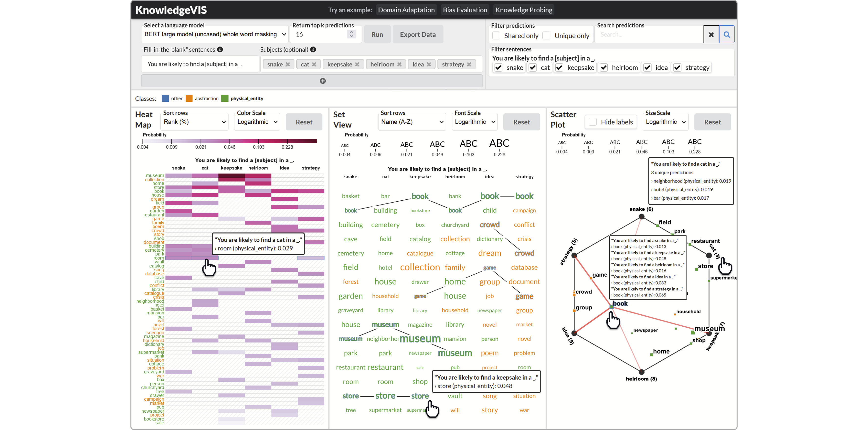Click the info icon beside Fill-in-the-blank sentences
Screen dimensions: 868x430
220,49
